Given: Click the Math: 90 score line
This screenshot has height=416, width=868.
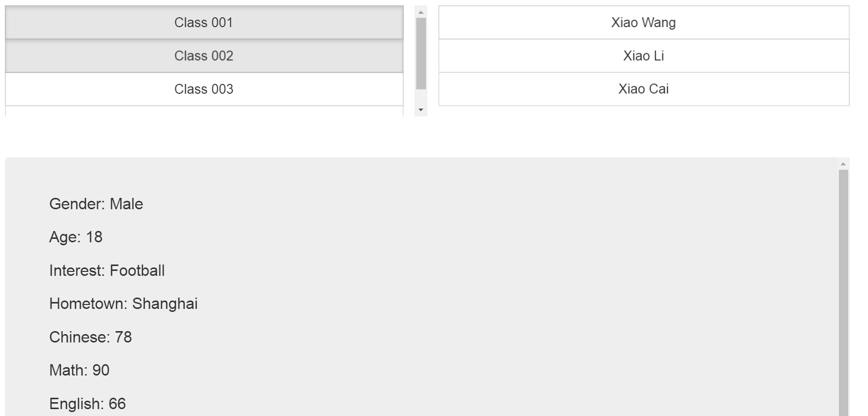Looking at the screenshot, I should tap(79, 370).
